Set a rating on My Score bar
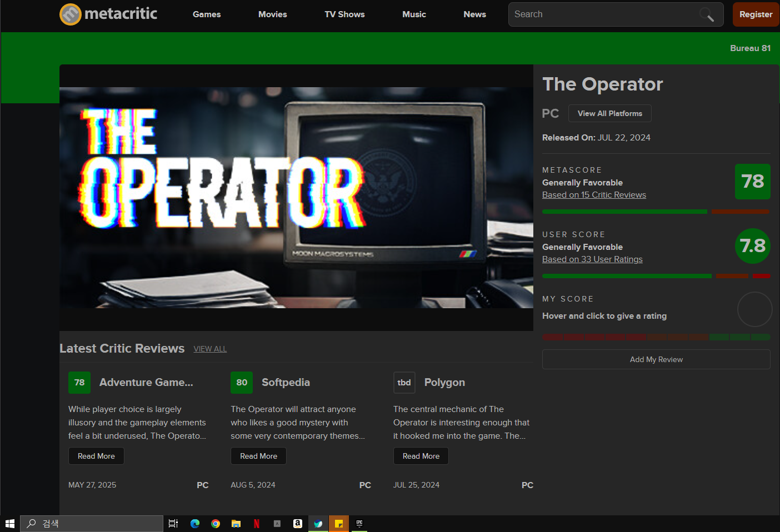The image size is (780, 532). tap(656, 337)
